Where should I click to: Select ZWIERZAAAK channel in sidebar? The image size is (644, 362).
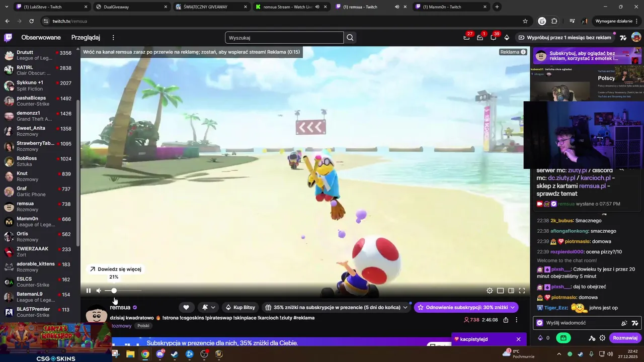tap(38, 251)
